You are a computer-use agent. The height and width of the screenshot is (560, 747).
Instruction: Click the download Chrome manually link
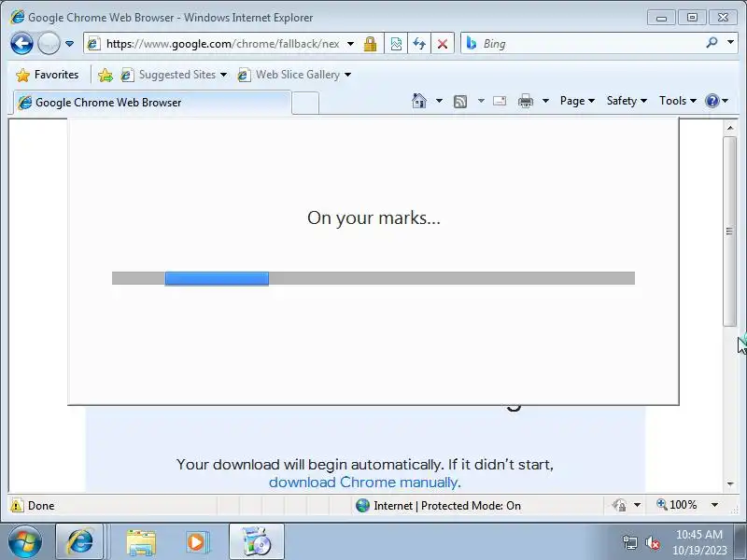click(x=363, y=483)
